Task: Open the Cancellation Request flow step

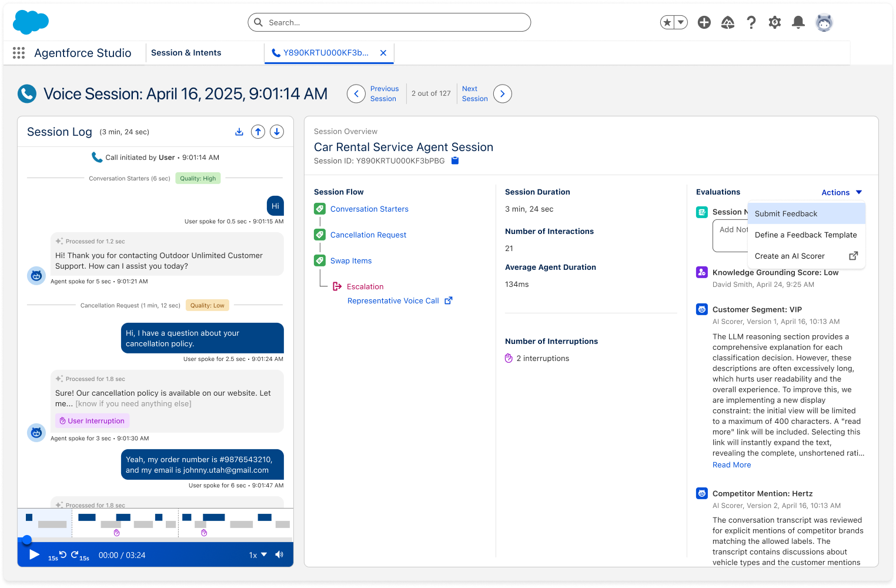Action: [x=368, y=235]
